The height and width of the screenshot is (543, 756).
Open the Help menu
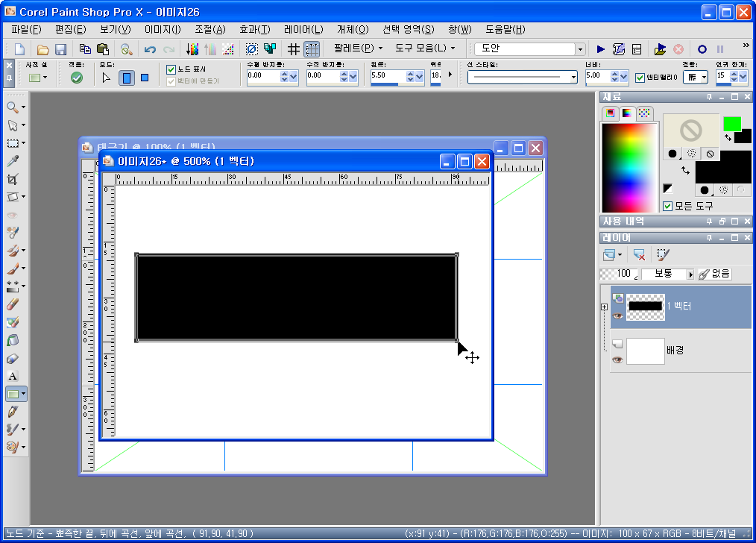click(505, 29)
